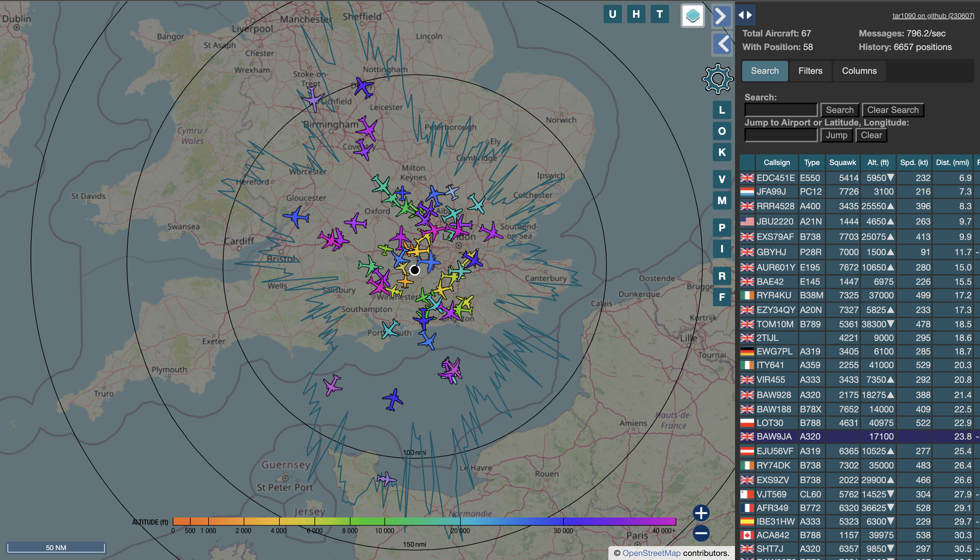Viewport: 980px width, 560px height.
Task: Toggle the O map option button
Action: (721, 131)
